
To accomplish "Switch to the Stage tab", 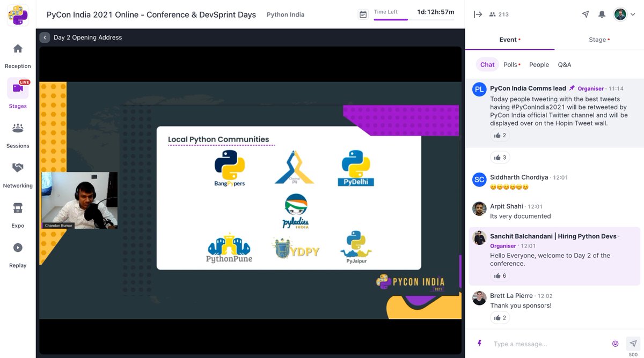I will (x=599, y=40).
